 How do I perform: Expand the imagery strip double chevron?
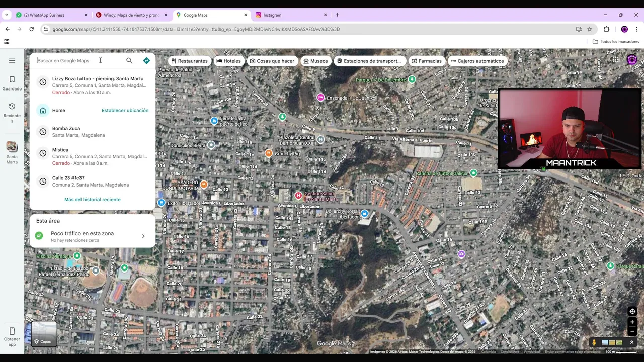point(632,342)
